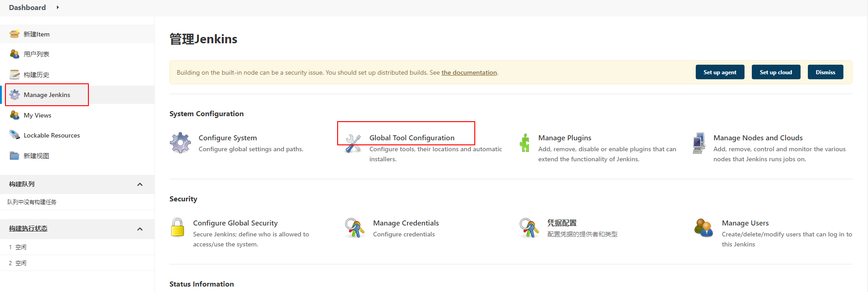This screenshot has height=292, width=868.
Task: Open the Dashboard breadcrumb dropdown arrow
Action: (58, 7)
